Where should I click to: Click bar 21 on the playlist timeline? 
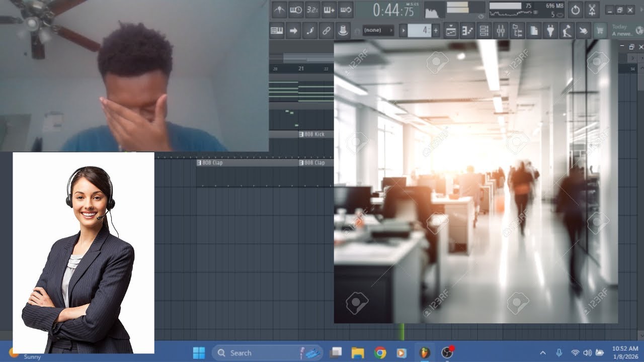tap(301, 68)
